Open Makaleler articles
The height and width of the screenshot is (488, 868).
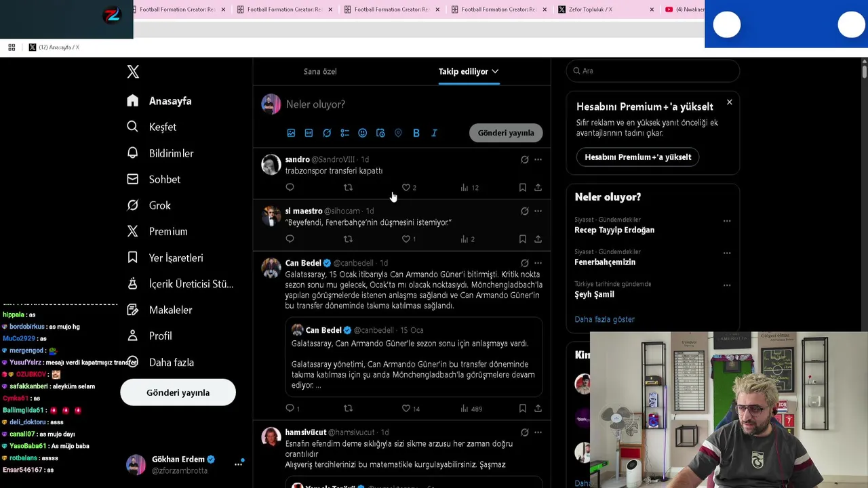point(160,310)
